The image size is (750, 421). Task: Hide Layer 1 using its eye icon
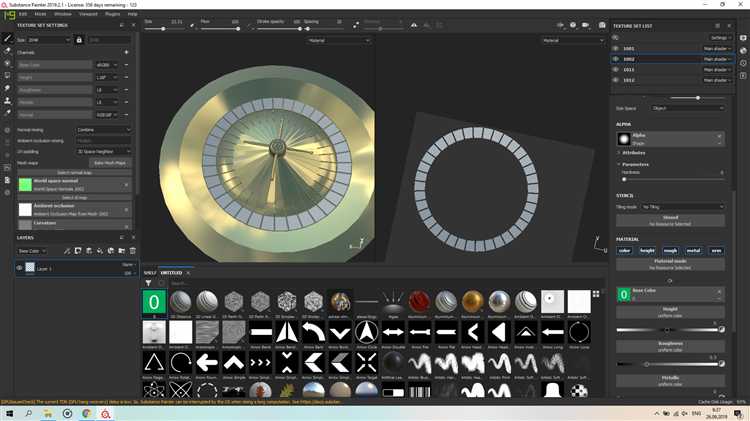[x=19, y=268]
